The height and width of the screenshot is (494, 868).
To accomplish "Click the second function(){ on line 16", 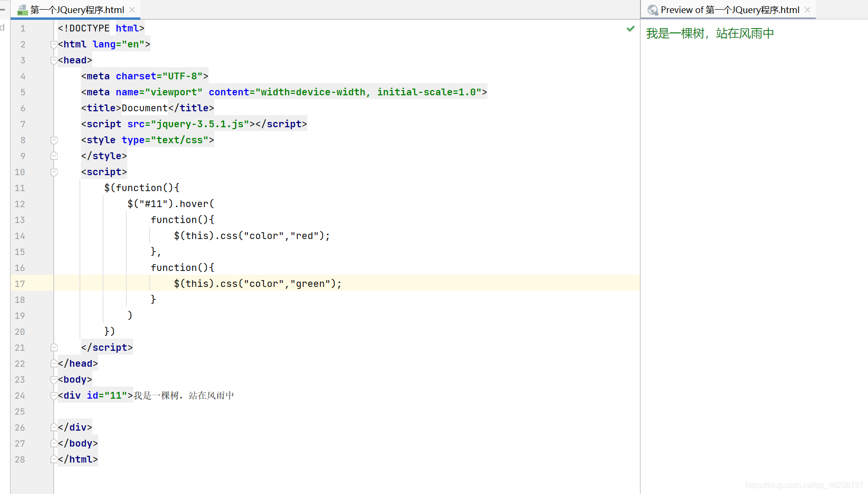I will (183, 268).
